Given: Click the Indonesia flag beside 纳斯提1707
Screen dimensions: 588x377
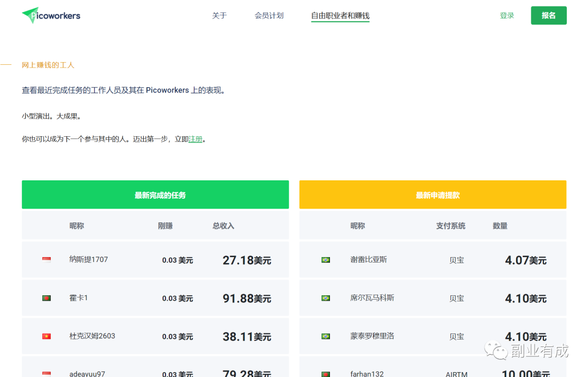Looking at the screenshot, I should [x=46, y=260].
